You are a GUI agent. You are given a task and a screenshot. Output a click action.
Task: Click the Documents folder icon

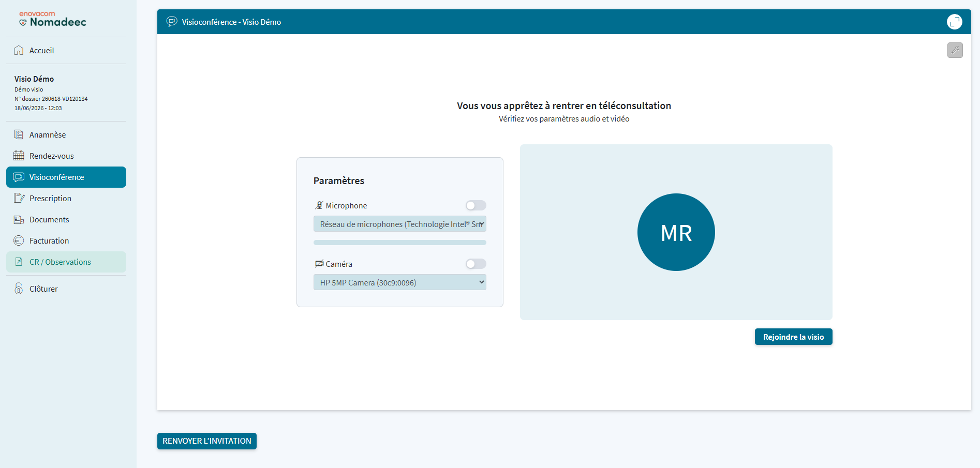pyautogui.click(x=19, y=219)
